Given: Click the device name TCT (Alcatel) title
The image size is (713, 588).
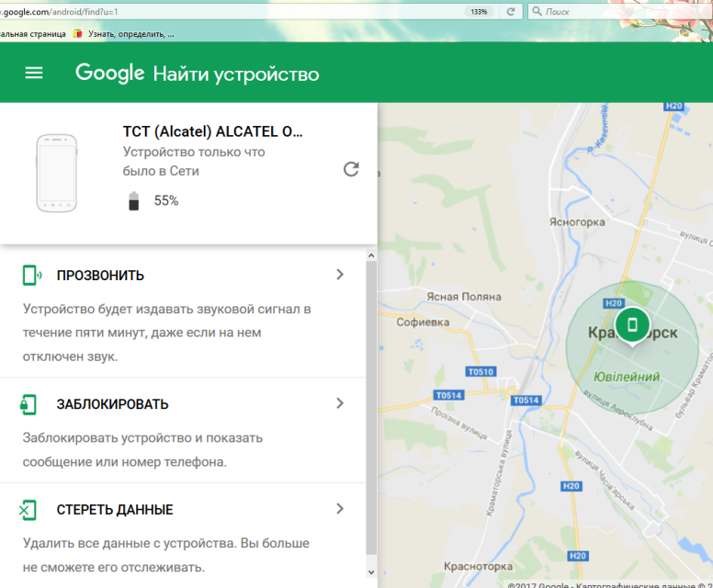Looking at the screenshot, I should click(212, 131).
